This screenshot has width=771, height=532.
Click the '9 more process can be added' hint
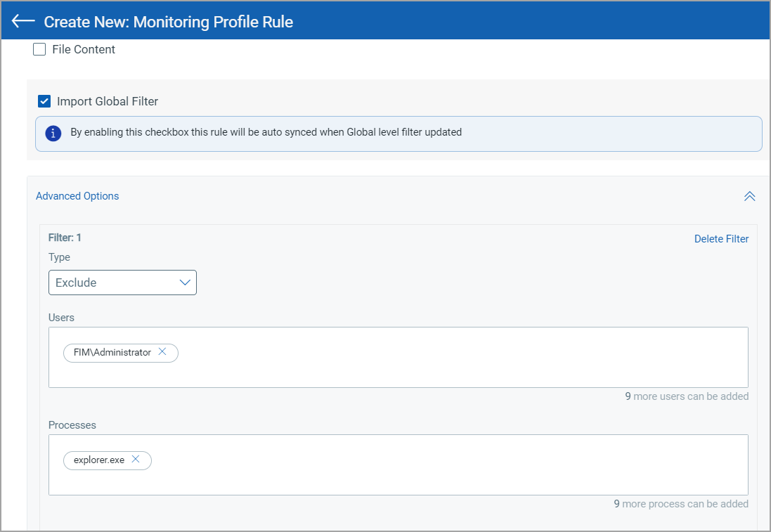coord(681,504)
